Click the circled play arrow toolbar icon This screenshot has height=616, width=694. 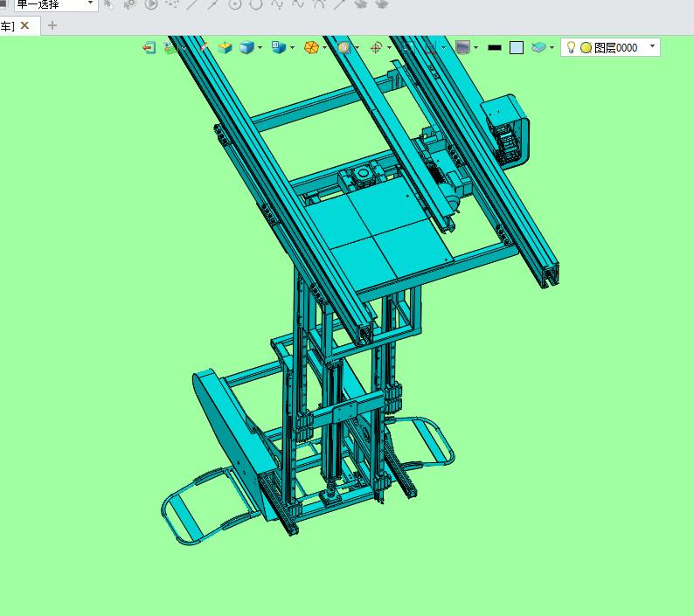click(x=151, y=4)
